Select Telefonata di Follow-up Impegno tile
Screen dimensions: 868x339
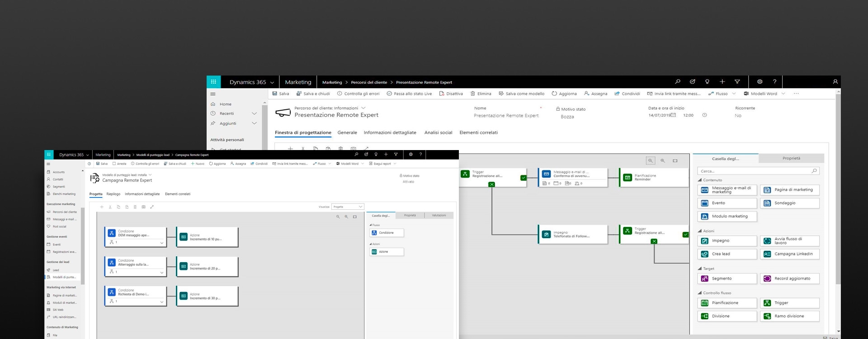[572, 234]
